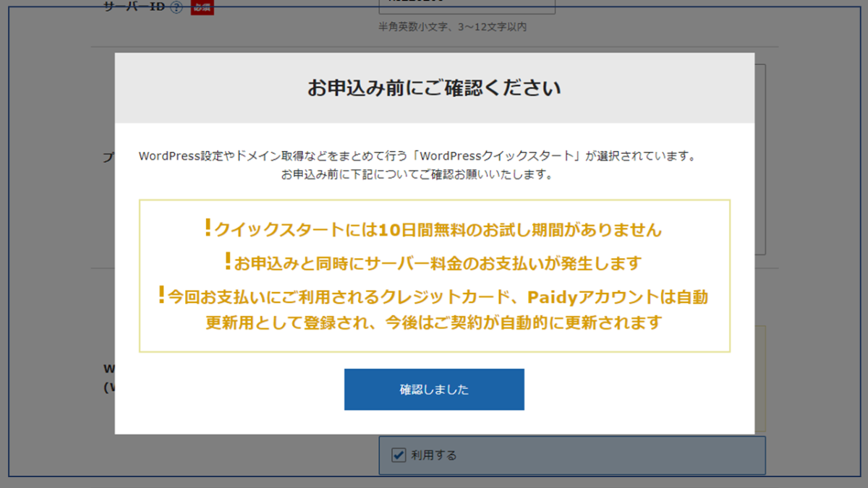This screenshot has width=868, height=488.
Task: Click the warning about サーバー料金のお支払い
Action: pos(434,262)
